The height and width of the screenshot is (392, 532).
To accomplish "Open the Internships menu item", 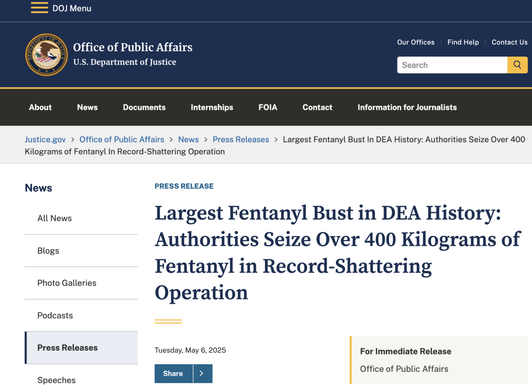I will pyautogui.click(x=212, y=107).
